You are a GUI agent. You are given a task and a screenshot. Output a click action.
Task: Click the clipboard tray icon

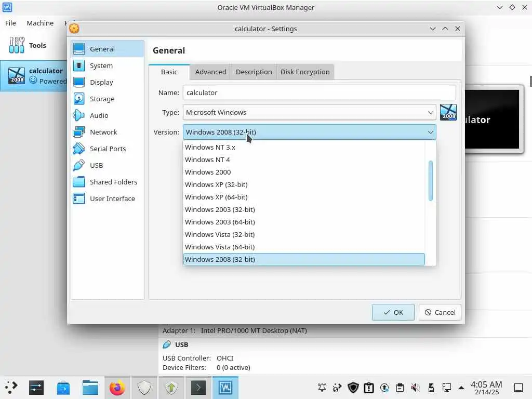[x=400, y=388]
